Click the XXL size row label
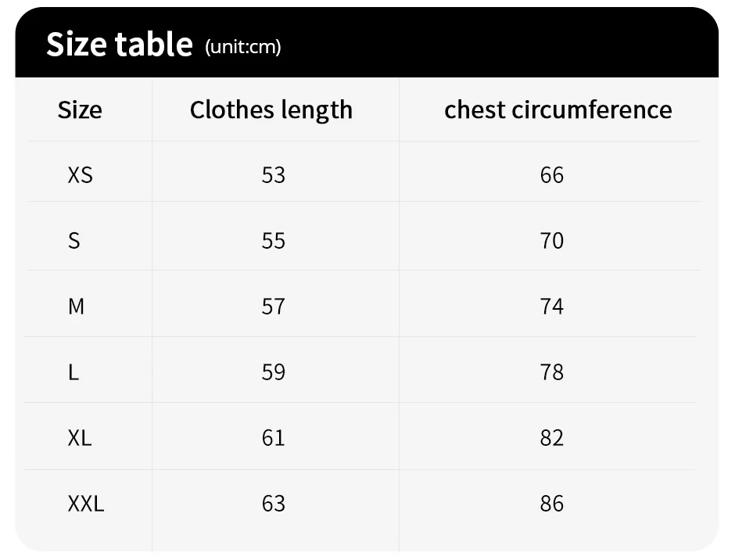Viewport: 735px width, 560px height. pos(86,504)
